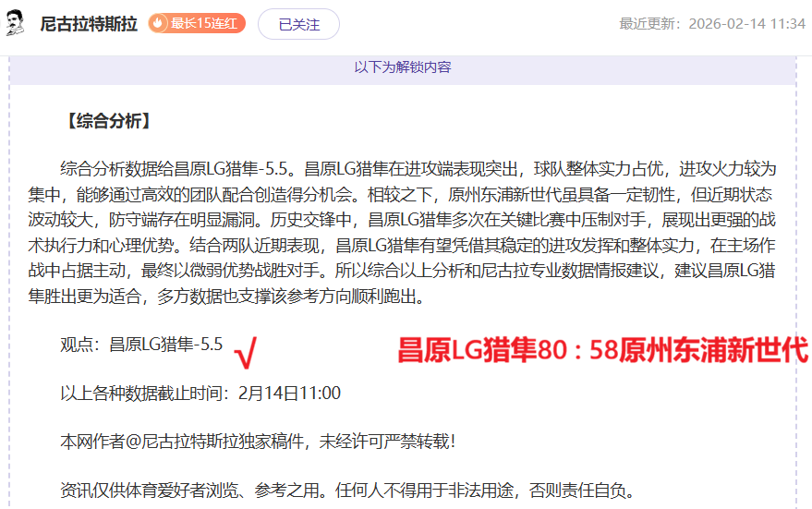Click first paragraph line starting 综合分析数据给
Image resolution: width=812 pixels, height=509 pixels.
click(x=416, y=168)
